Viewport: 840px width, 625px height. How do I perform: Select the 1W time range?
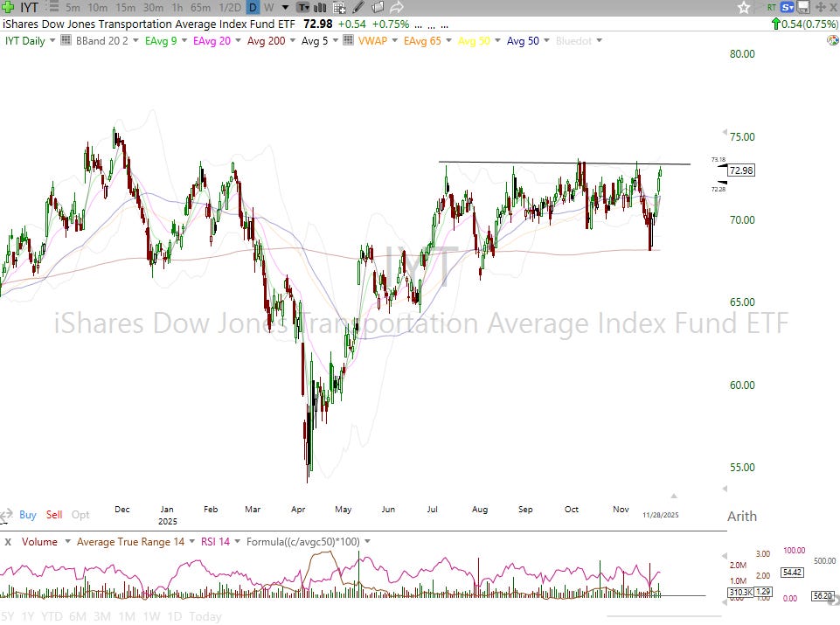pos(151,616)
